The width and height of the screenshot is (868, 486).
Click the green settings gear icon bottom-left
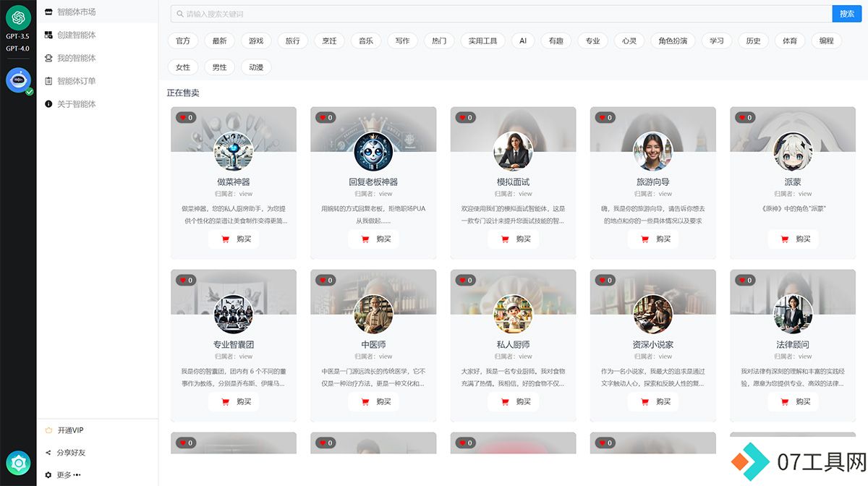click(18, 463)
